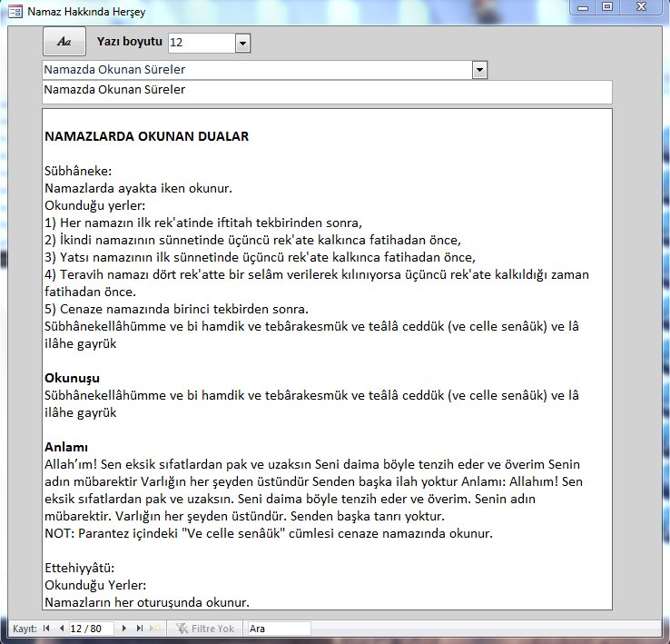This screenshot has width=670, height=644.
Task: Select the Namazda Okunan Süreler title text field
Action: pyautogui.click(x=327, y=92)
